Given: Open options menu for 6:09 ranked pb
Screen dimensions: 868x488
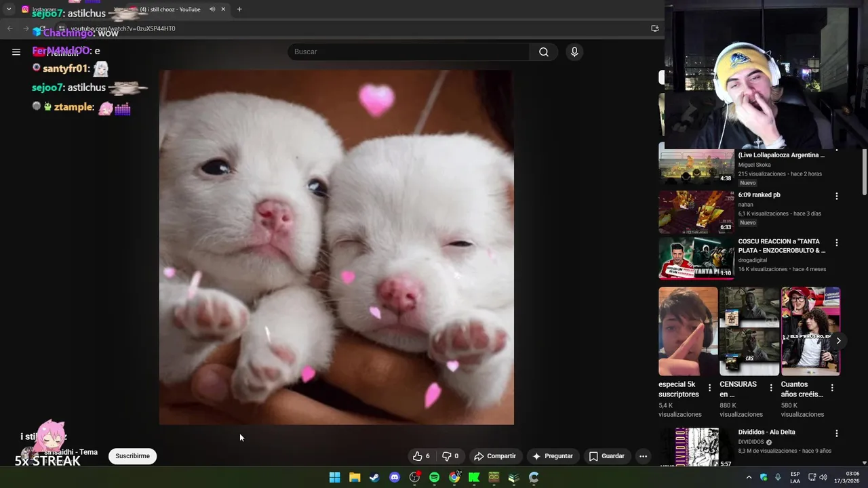Looking at the screenshot, I should pos(836,196).
